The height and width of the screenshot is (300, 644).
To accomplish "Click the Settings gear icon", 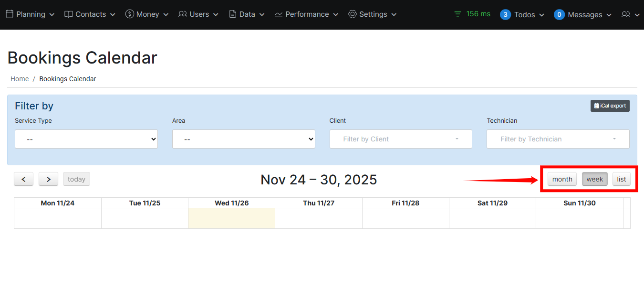I will (x=352, y=14).
